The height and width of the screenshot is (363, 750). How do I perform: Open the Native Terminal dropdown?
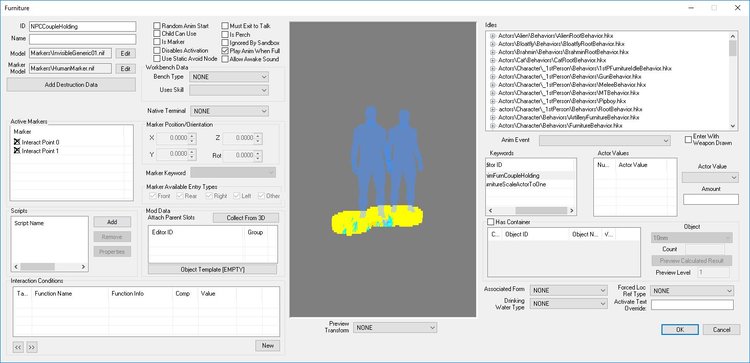[230, 111]
